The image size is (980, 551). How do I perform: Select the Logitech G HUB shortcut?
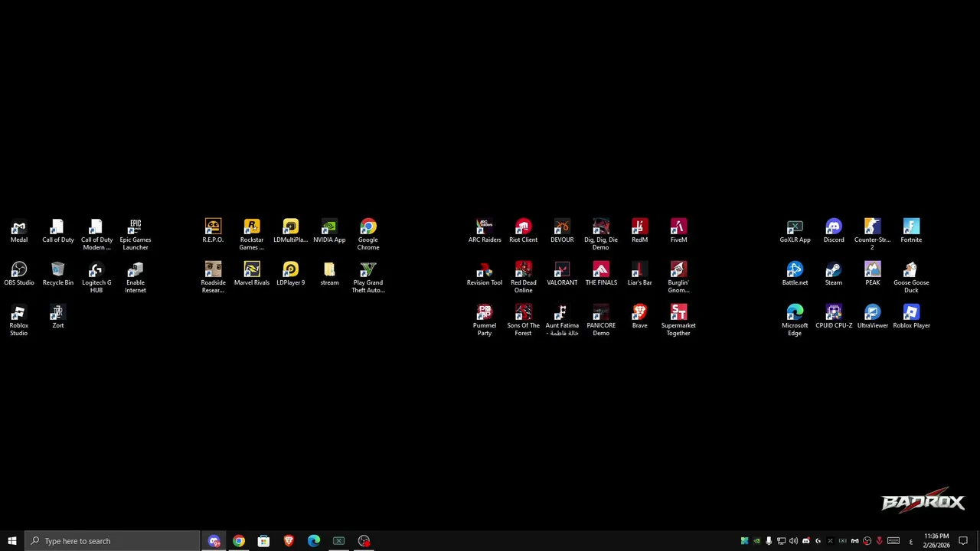pos(96,278)
